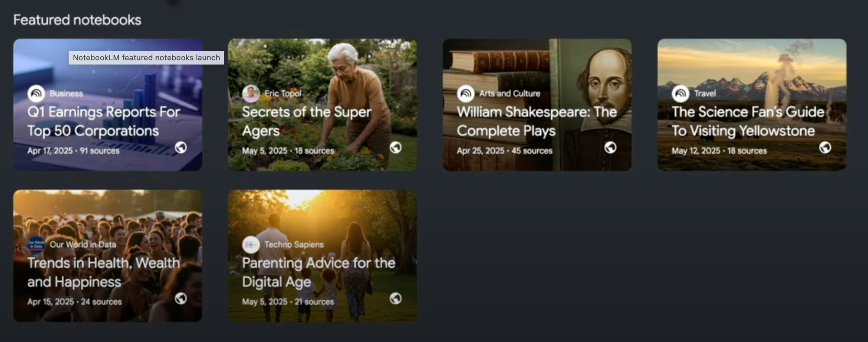
Task: Click NotebookLM logo beside Arts and Culture
Action: click(x=466, y=93)
